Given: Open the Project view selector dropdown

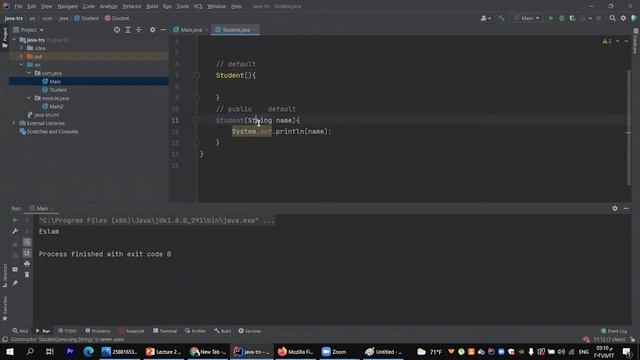Looking at the screenshot, I should click(x=28, y=30).
